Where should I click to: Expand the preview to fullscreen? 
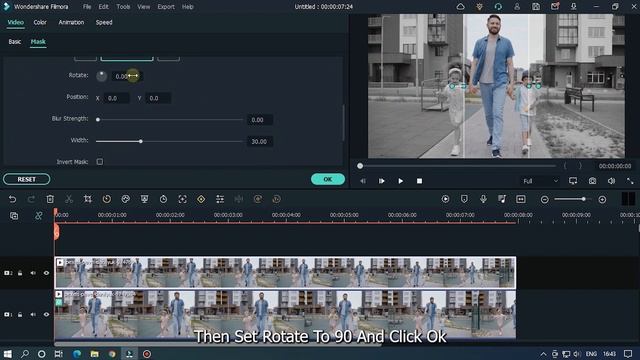click(630, 181)
